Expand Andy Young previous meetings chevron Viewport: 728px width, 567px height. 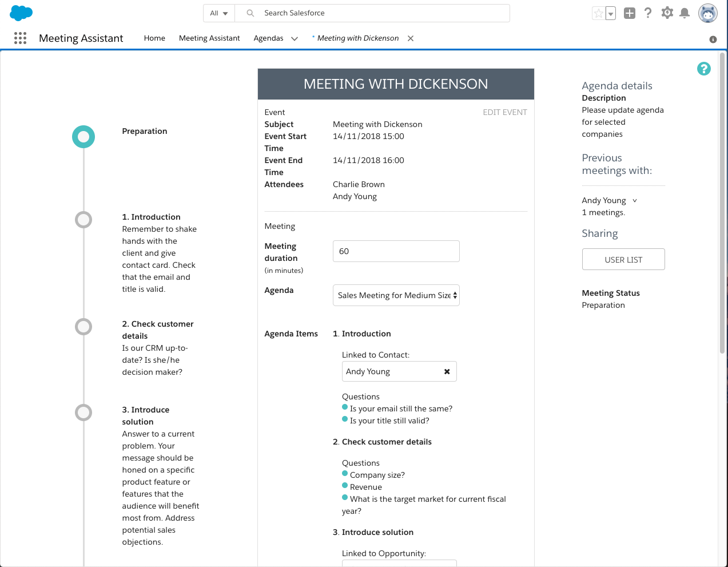635,201
